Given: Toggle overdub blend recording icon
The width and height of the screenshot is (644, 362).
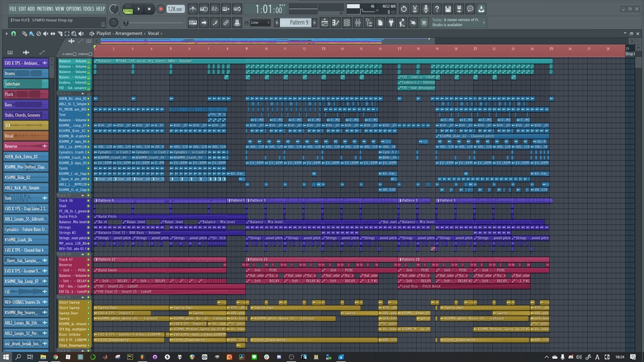Looking at the screenshot, I should click(226, 9).
